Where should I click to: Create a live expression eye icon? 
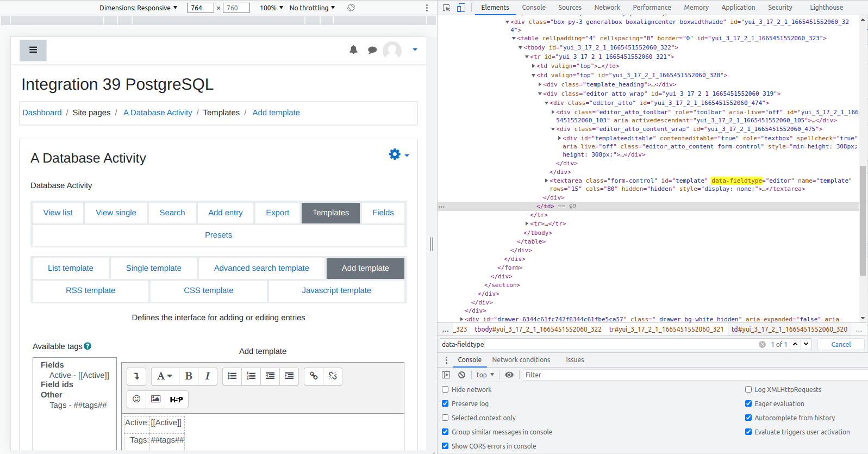[509, 375]
